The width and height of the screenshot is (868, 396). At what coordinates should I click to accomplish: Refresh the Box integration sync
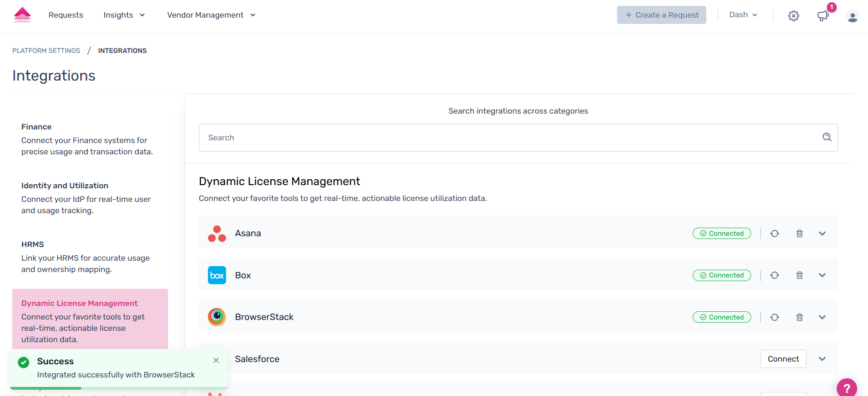coord(775,275)
